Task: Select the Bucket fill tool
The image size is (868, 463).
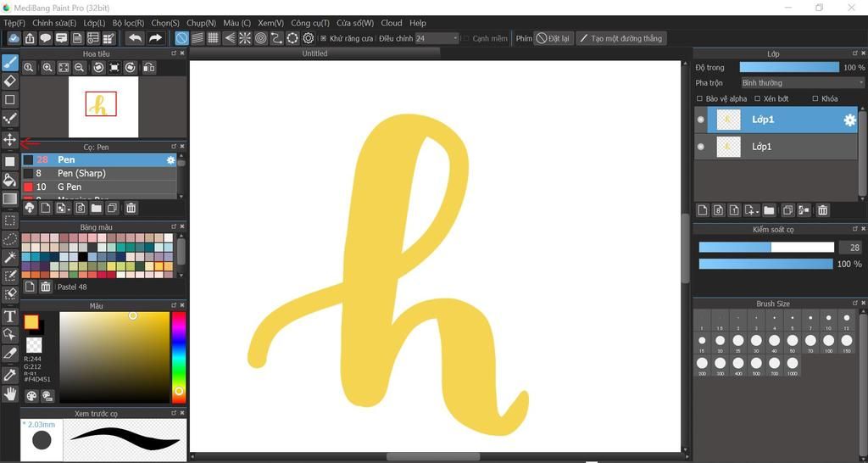Action: click(x=10, y=180)
